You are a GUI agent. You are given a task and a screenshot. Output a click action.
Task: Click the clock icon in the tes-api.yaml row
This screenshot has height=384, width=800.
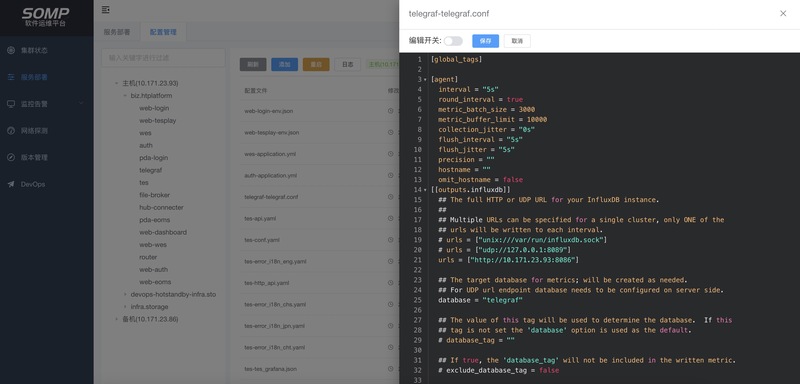point(391,218)
